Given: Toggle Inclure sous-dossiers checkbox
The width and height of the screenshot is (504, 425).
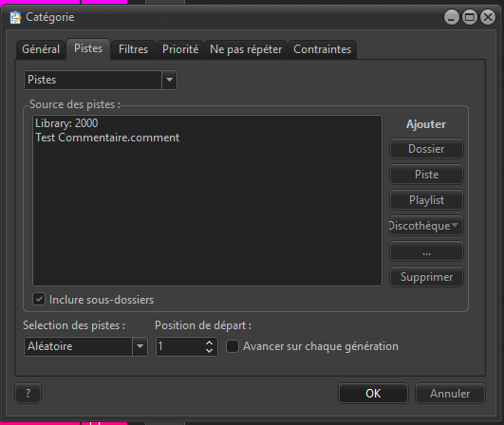Looking at the screenshot, I should pos(39,300).
